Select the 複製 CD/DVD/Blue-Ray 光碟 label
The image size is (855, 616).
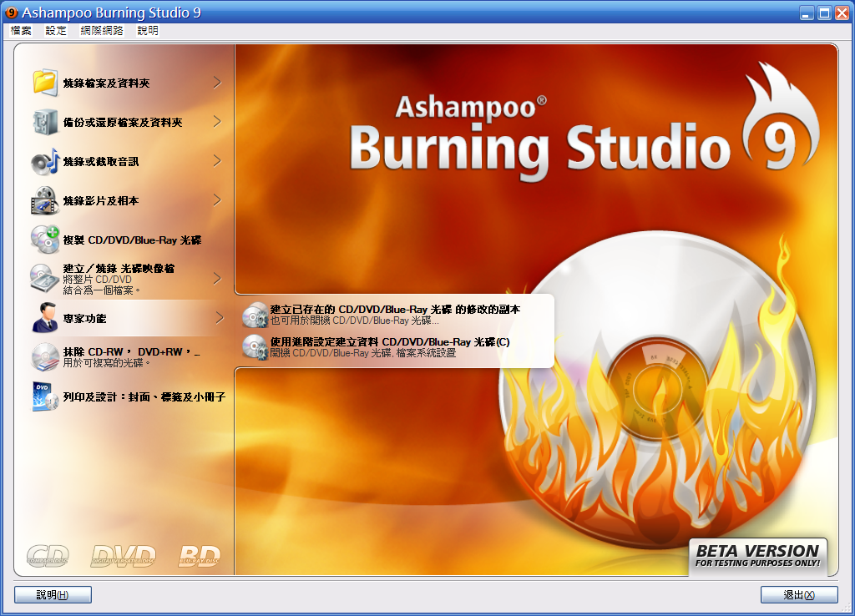(133, 240)
